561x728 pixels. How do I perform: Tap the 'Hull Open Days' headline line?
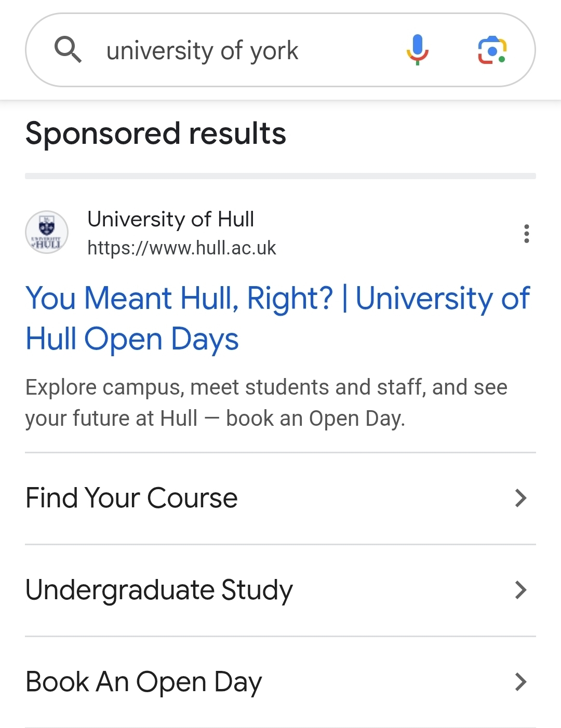click(x=132, y=340)
